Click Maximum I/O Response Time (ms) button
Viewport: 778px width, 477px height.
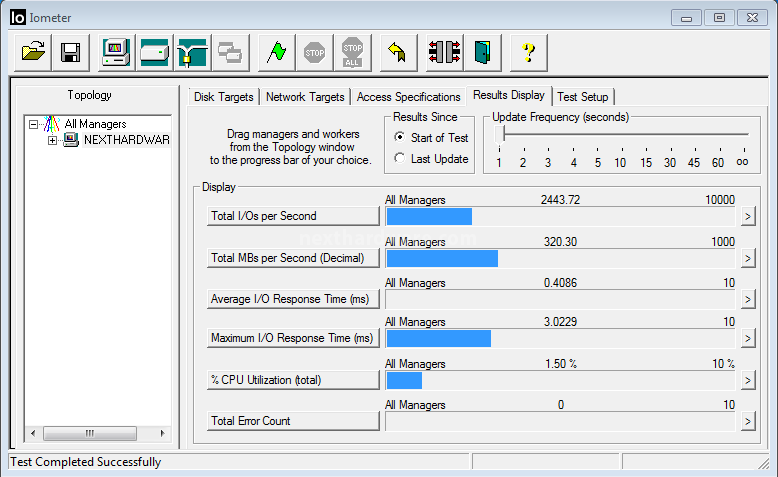[x=293, y=338]
